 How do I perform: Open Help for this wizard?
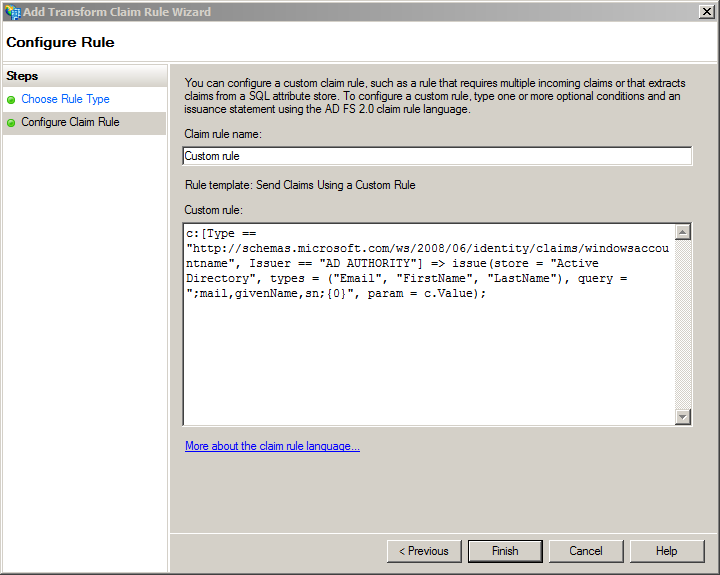click(667, 551)
